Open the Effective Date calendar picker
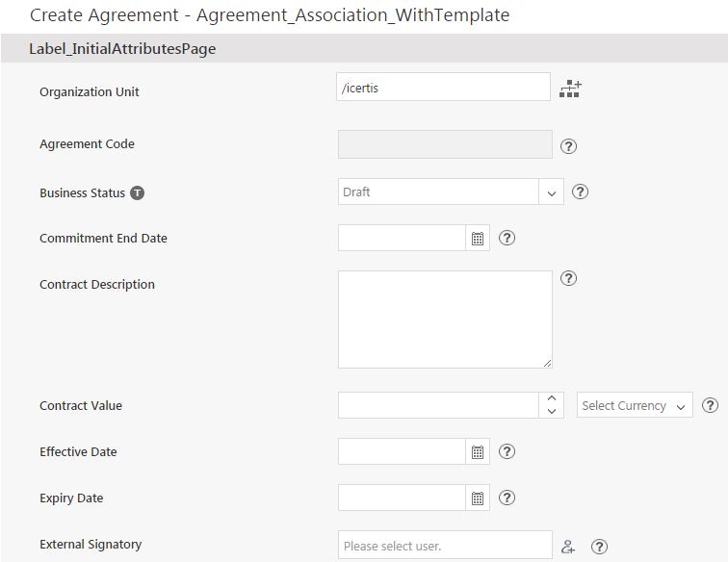Screen dimensions: 728x562 click(x=477, y=451)
